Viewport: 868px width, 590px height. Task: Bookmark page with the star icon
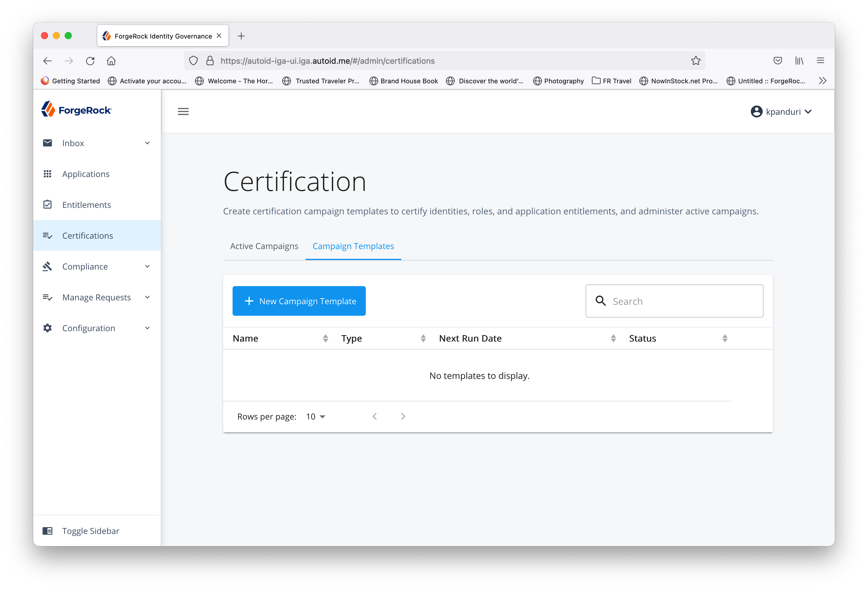point(695,61)
